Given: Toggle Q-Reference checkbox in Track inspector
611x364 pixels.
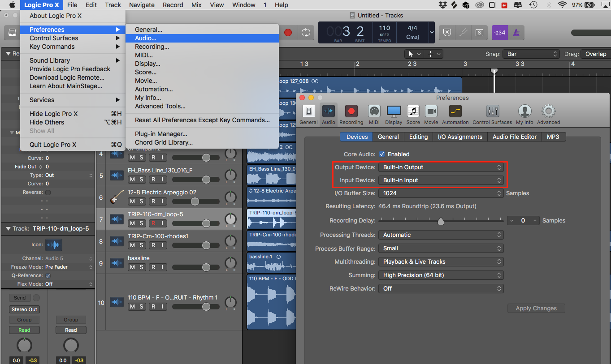Looking at the screenshot, I should (x=48, y=275).
